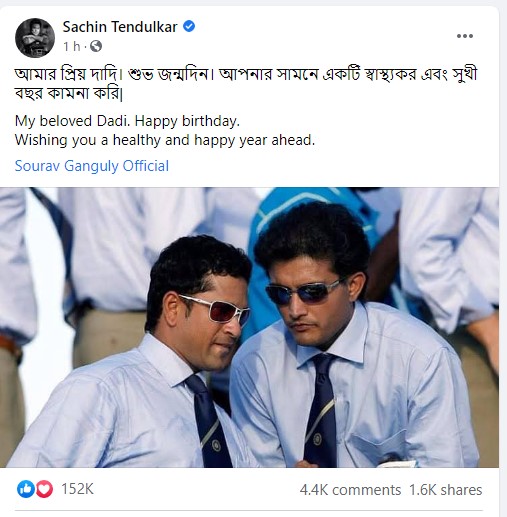Follow the Sourav Ganguly Official tag link
Screen dimensions: 507x517
click(x=92, y=166)
